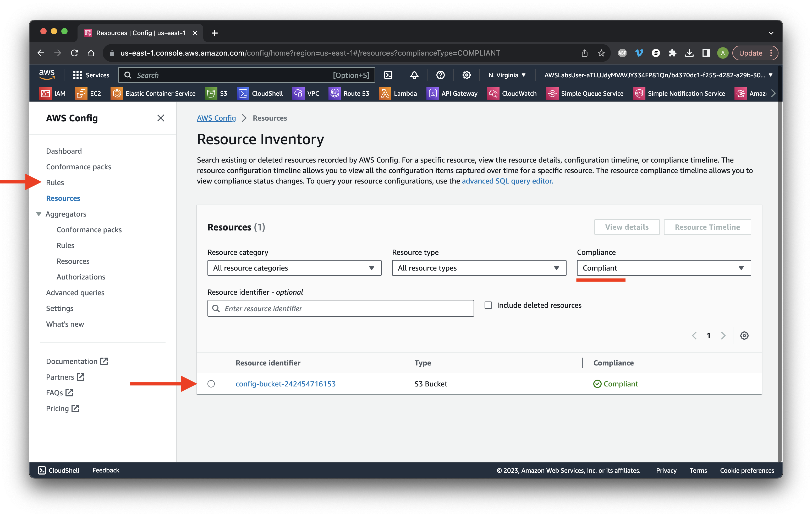Show more favorites with the right chevron
This screenshot has width=812, height=517.
[773, 94]
